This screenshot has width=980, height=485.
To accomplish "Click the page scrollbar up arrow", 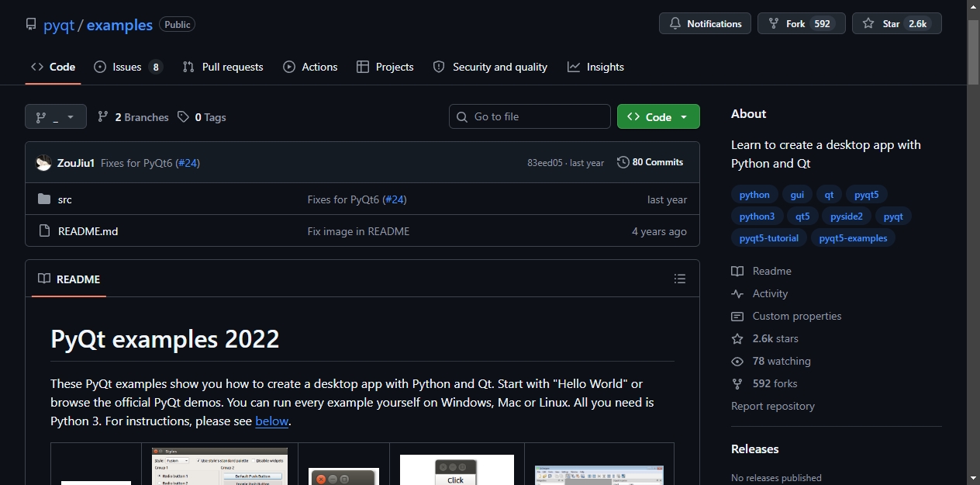I will 974,6.
